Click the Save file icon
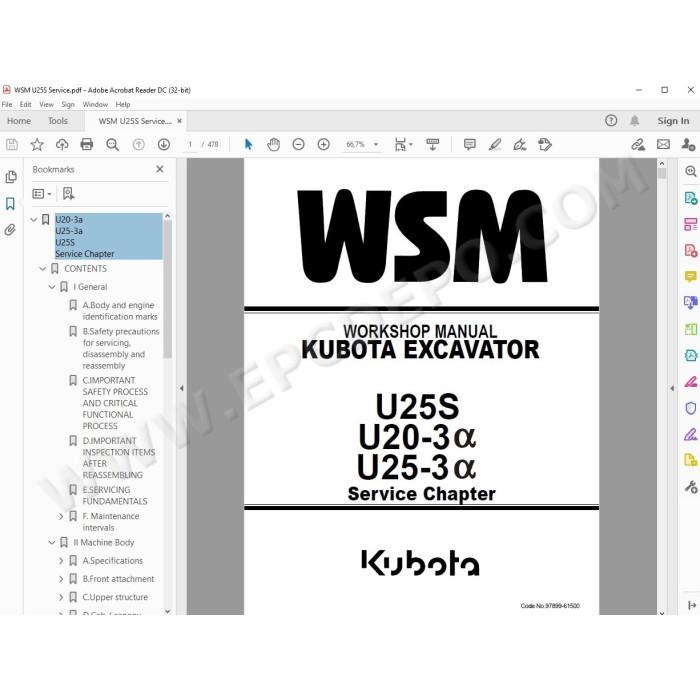The width and height of the screenshot is (700, 700). click(12, 145)
